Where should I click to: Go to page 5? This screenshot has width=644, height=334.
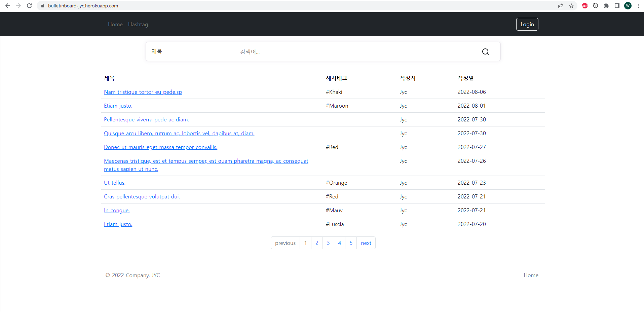[351, 243]
